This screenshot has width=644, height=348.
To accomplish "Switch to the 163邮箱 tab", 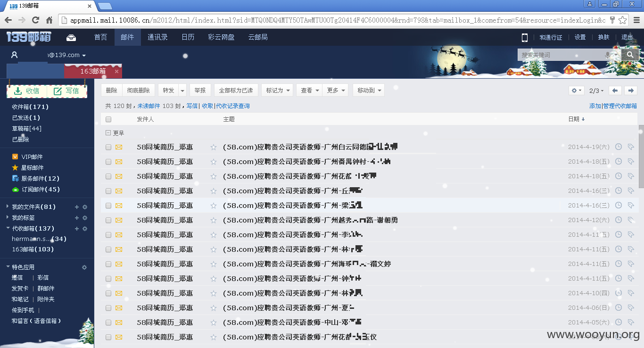I will pyautogui.click(x=92, y=71).
